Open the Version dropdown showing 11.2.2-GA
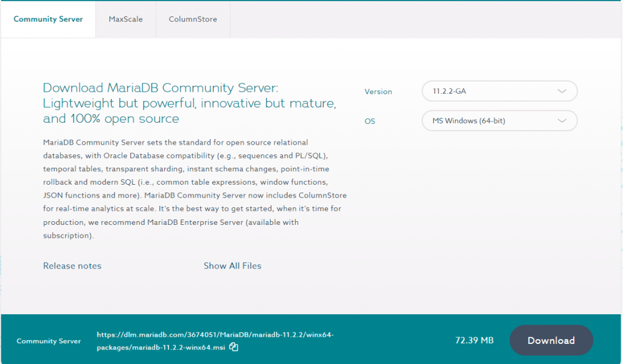Image resolution: width=623 pixels, height=364 pixels. point(499,91)
